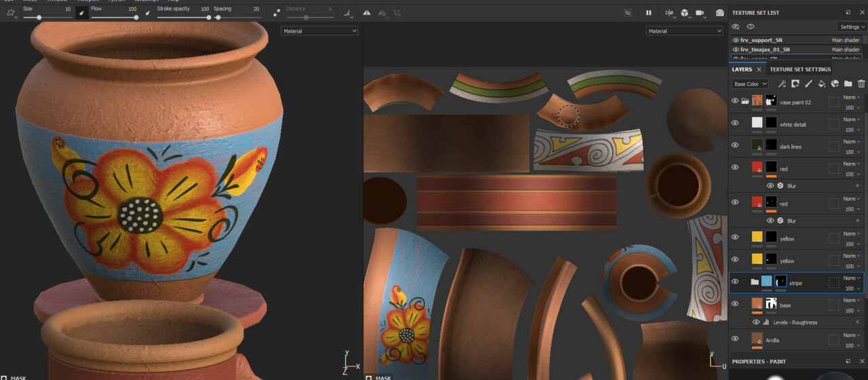
Task: Open the Base Color channel dropdown
Action: click(750, 84)
